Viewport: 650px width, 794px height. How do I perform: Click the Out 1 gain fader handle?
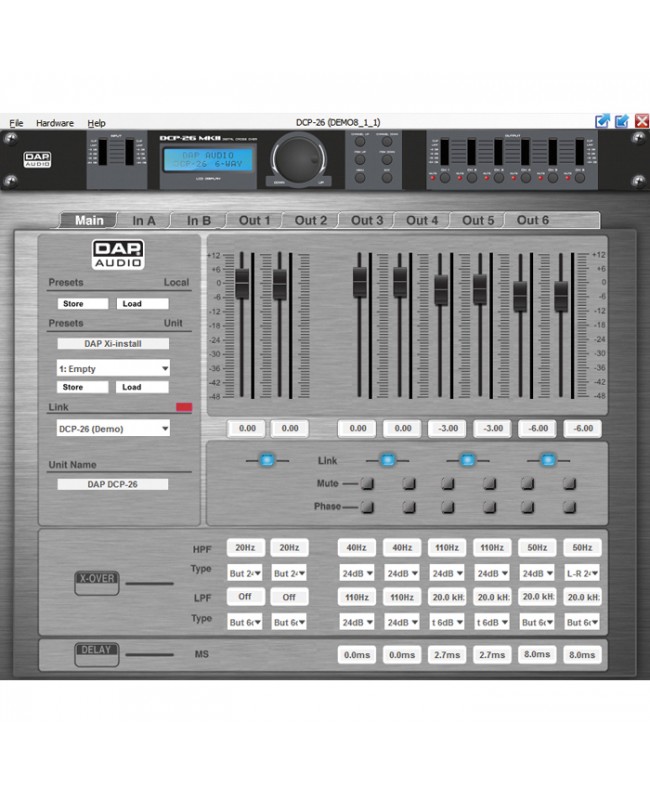tap(360, 282)
